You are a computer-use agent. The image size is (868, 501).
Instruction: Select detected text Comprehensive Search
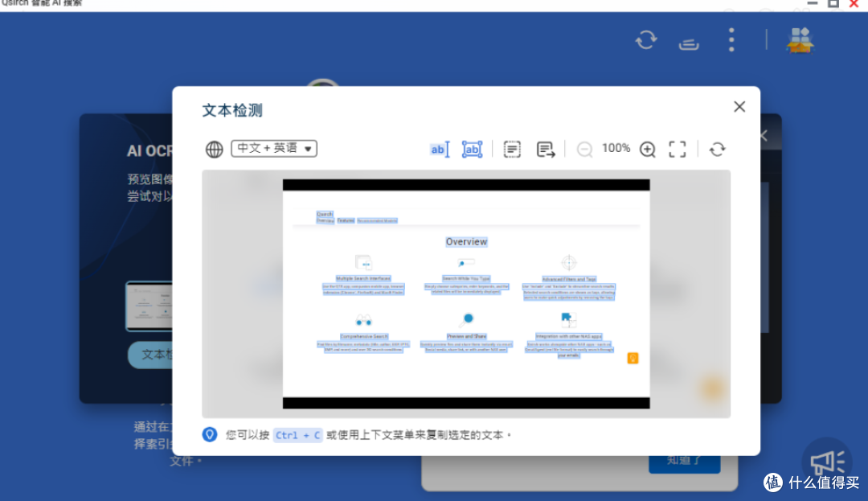tap(364, 336)
